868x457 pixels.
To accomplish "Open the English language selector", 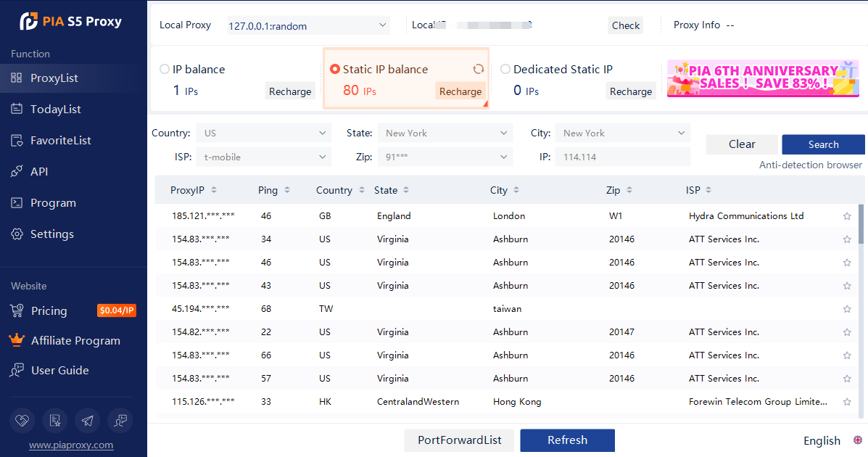I will click(822, 441).
